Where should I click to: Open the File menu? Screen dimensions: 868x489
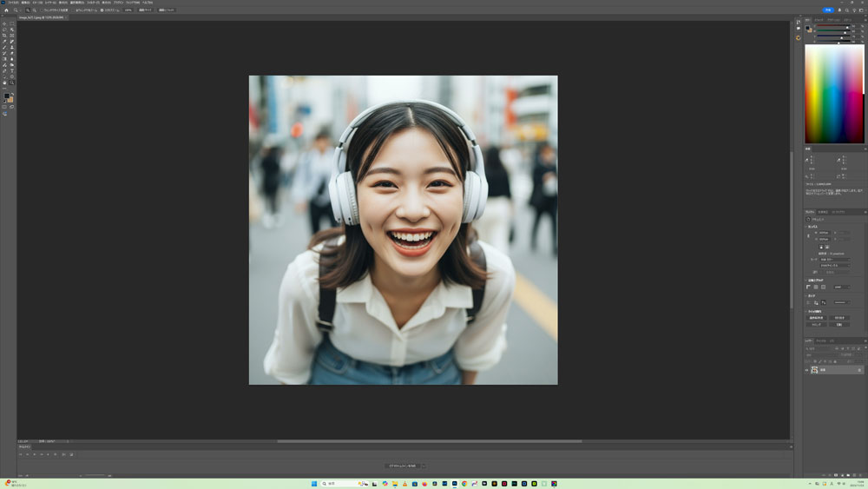[x=13, y=3]
